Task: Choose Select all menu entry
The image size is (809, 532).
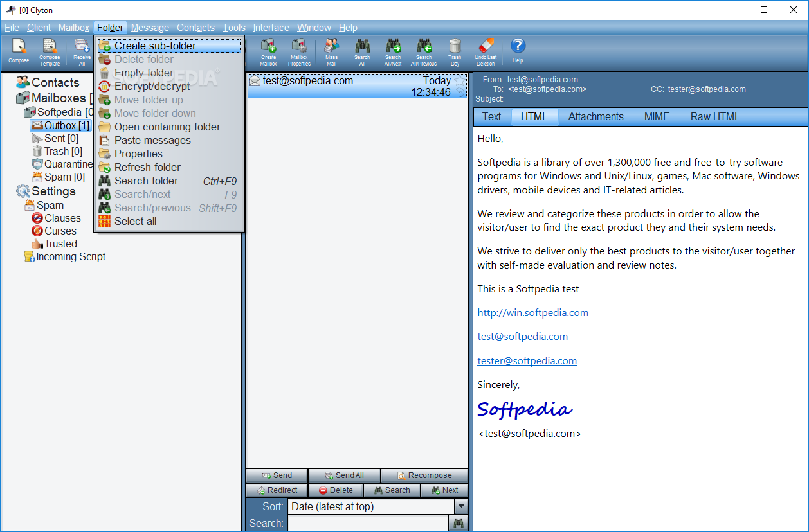Action: click(x=169, y=221)
